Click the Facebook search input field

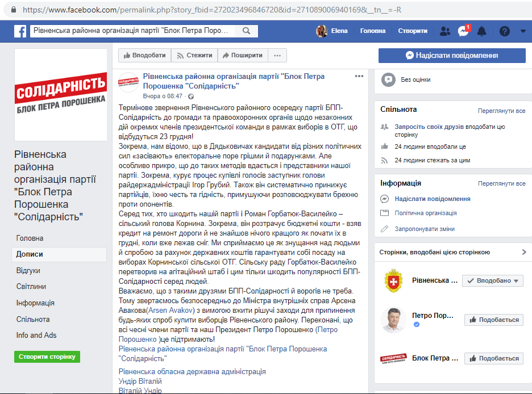coord(132,31)
